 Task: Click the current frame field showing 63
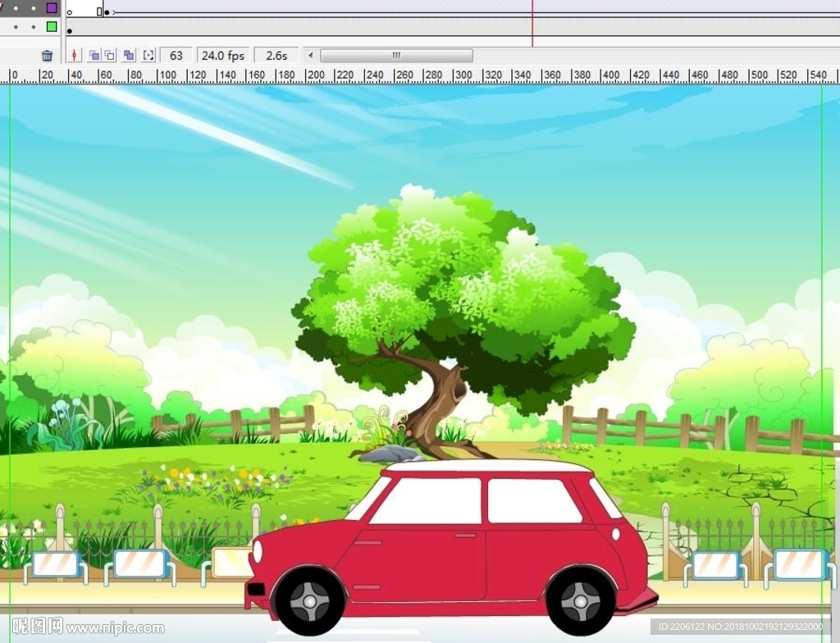click(x=176, y=56)
